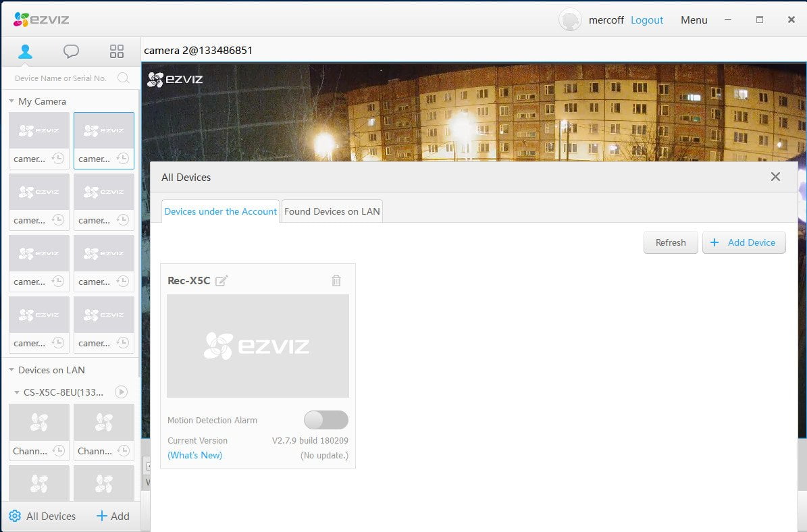Viewport: 807px width, 532px height.
Task: Open the messages speech bubble tab
Action: [71, 51]
